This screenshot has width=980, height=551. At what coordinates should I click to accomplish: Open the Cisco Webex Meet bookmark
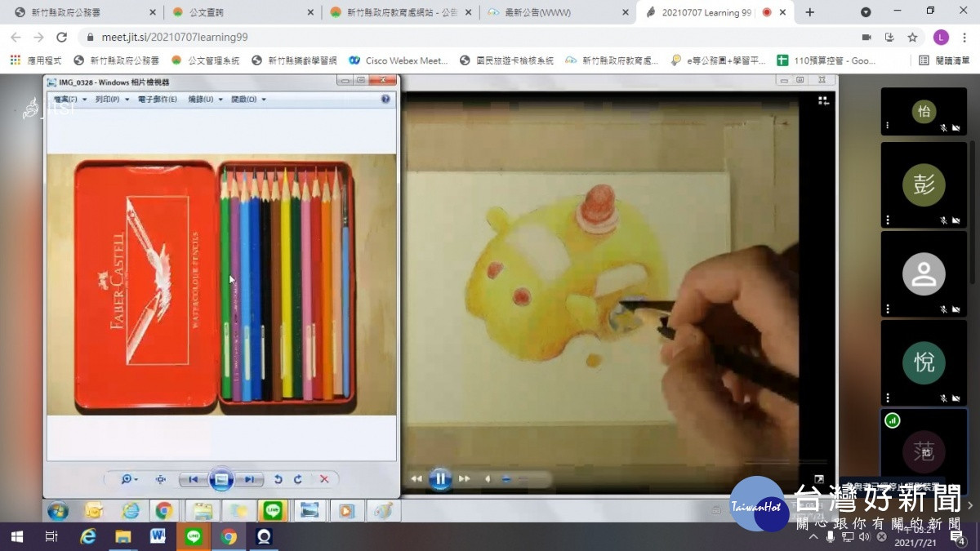pyautogui.click(x=399, y=60)
